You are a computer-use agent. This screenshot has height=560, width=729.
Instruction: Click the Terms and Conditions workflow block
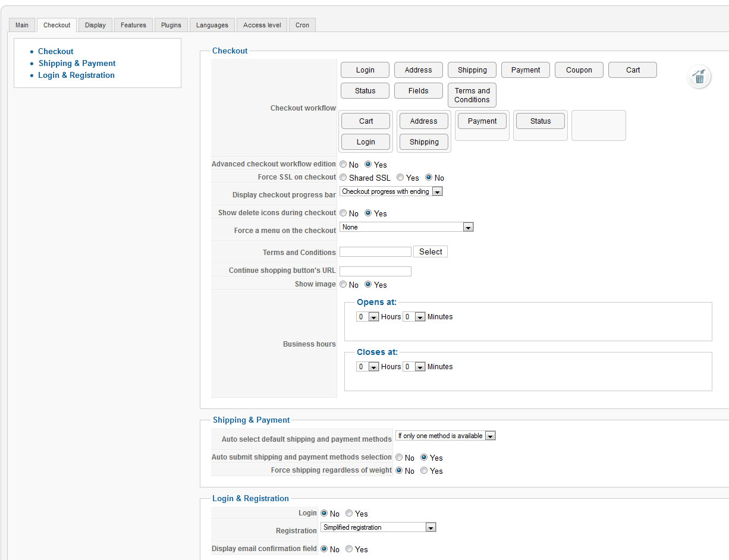coord(472,95)
